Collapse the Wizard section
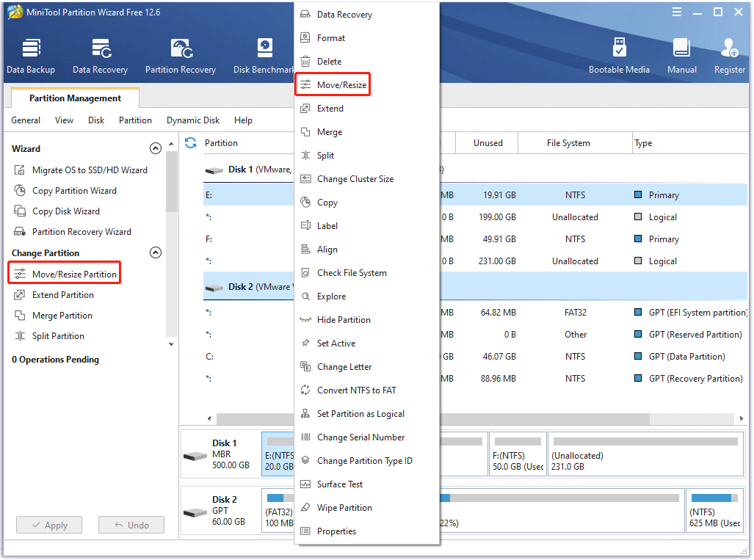 coord(156,148)
